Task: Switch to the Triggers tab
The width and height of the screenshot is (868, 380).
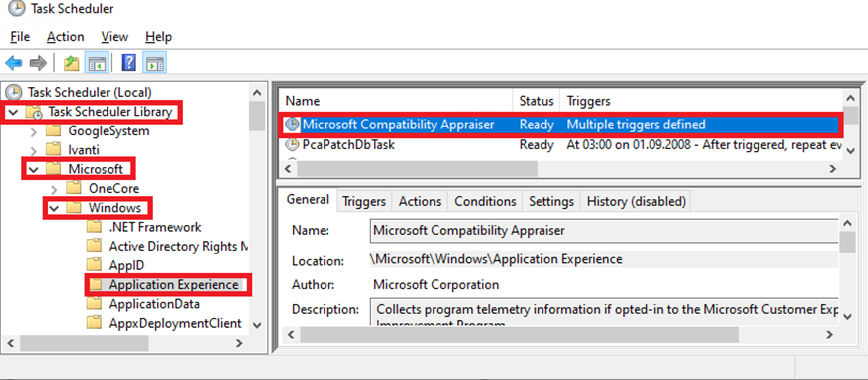Action: point(364,201)
